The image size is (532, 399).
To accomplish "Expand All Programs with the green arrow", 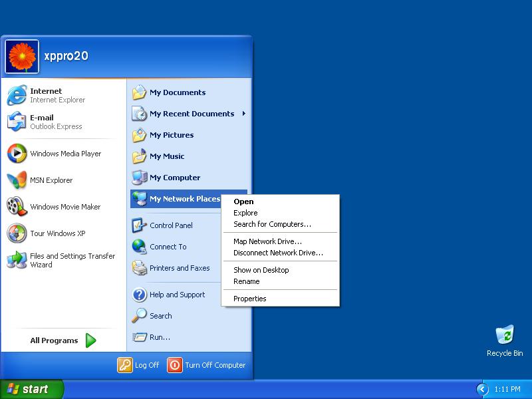I will (x=90, y=340).
